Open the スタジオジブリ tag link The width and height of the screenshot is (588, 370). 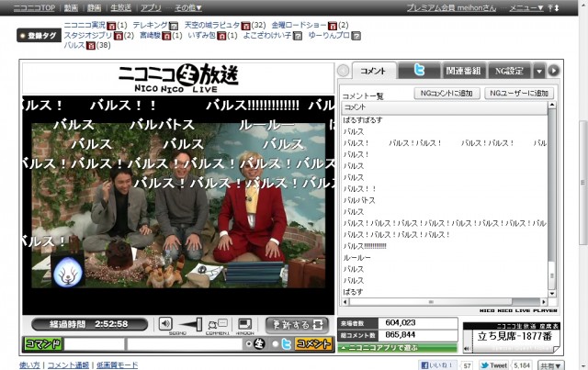(88, 36)
